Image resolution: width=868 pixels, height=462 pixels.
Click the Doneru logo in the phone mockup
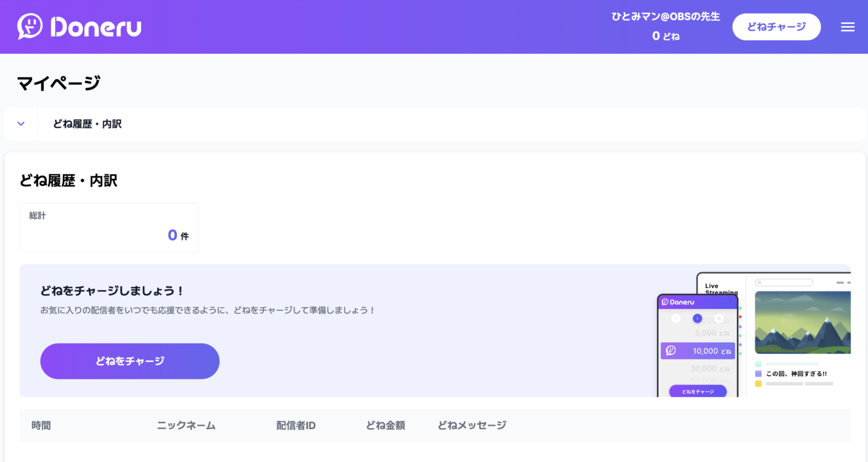(678, 302)
